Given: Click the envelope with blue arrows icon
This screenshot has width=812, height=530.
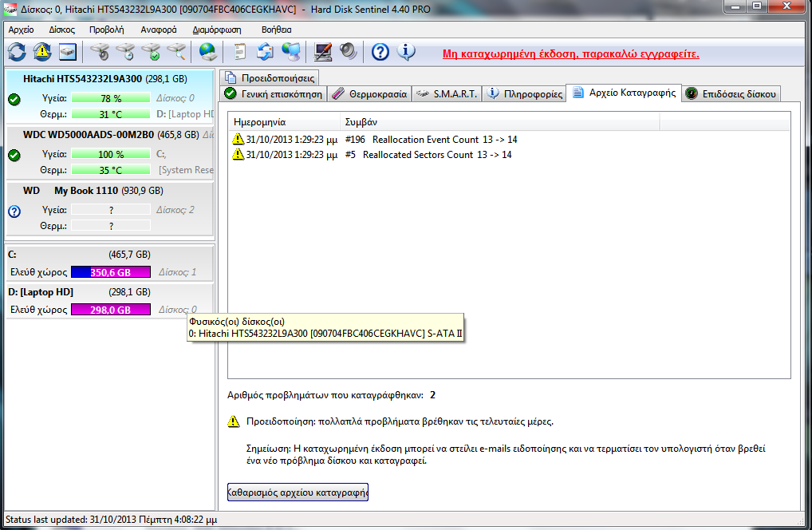Looking at the screenshot, I should 265,51.
